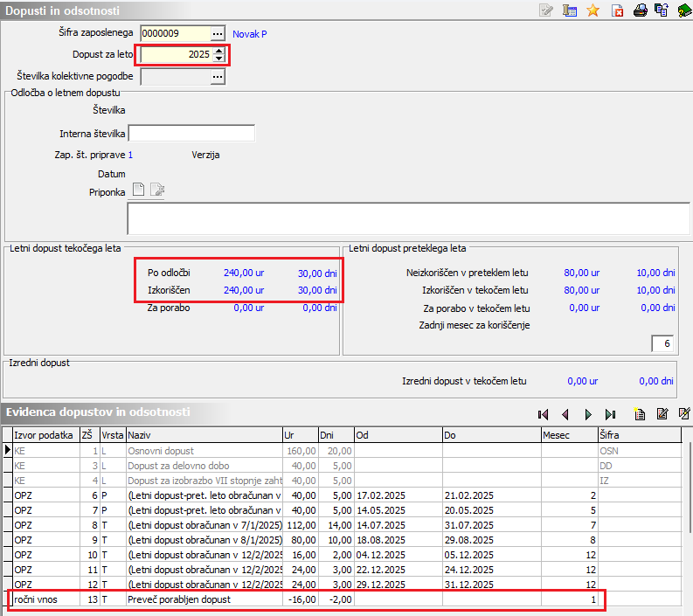The height and width of the screenshot is (616, 693).
Task: Decrease Dopust za leto year value
Action: pyautogui.click(x=218, y=59)
